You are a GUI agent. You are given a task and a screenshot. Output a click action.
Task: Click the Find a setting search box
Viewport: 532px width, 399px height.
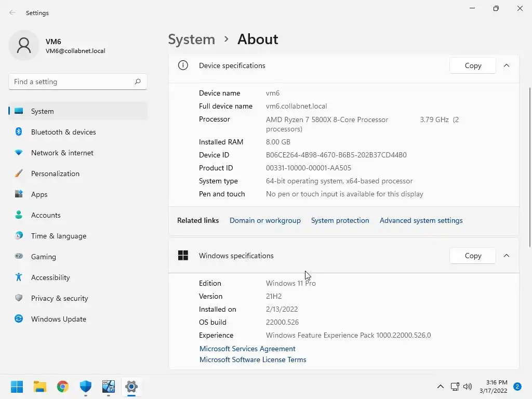pyautogui.click(x=78, y=82)
